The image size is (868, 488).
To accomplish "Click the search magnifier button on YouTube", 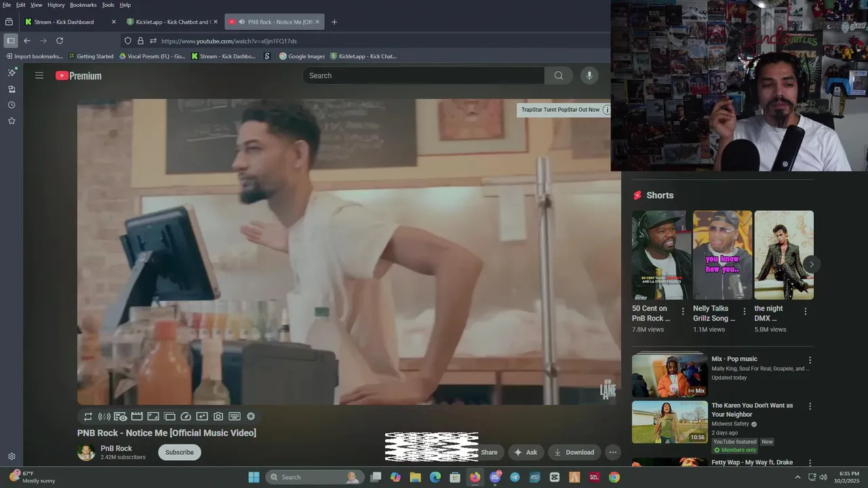I will tap(558, 75).
